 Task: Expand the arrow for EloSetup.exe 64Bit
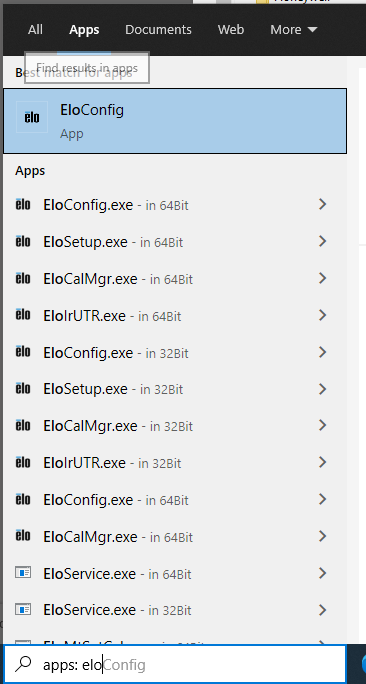point(322,241)
